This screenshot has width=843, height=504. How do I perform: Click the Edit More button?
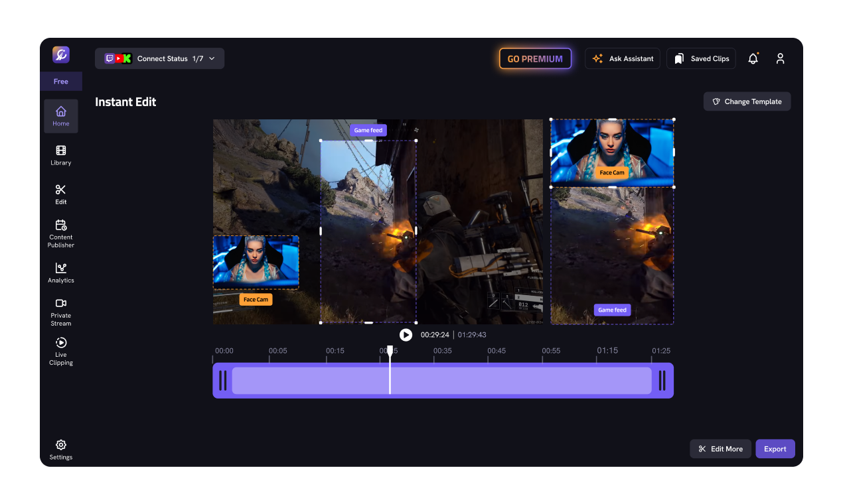click(720, 448)
